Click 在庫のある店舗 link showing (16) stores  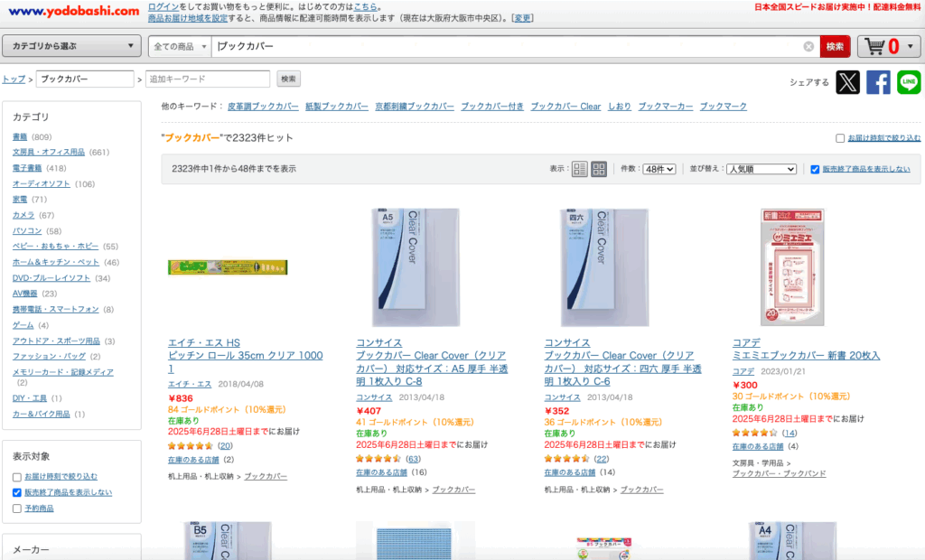pyautogui.click(x=381, y=472)
